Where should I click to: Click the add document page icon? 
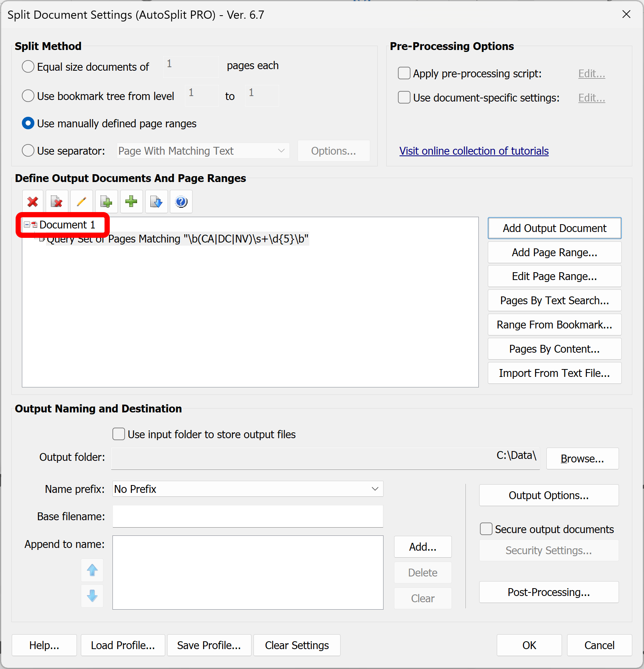tap(106, 202)
